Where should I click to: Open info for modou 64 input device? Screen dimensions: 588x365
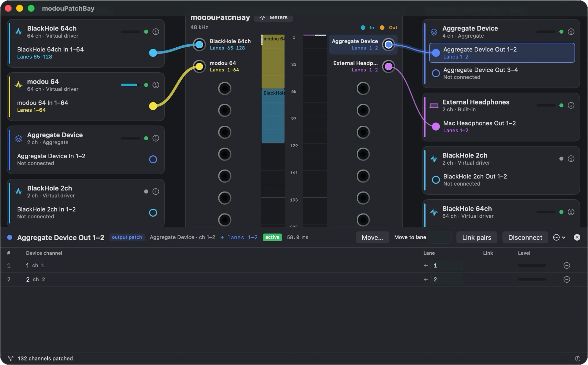(x=156, y=85)
